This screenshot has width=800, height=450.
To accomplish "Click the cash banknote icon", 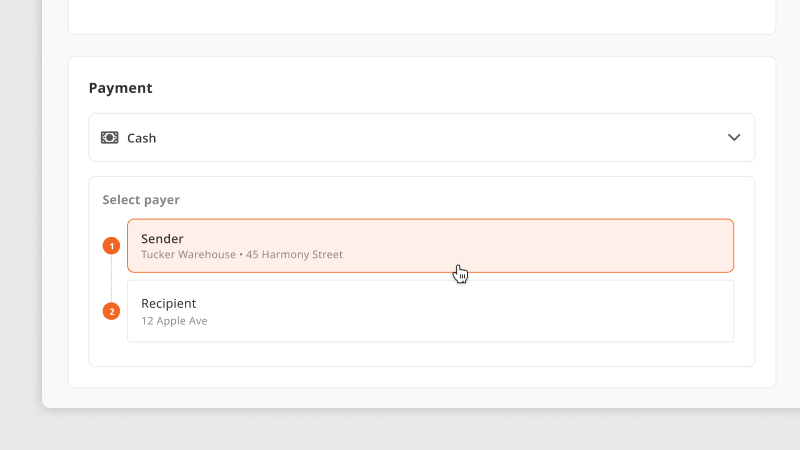I will [x=109, y=138].
